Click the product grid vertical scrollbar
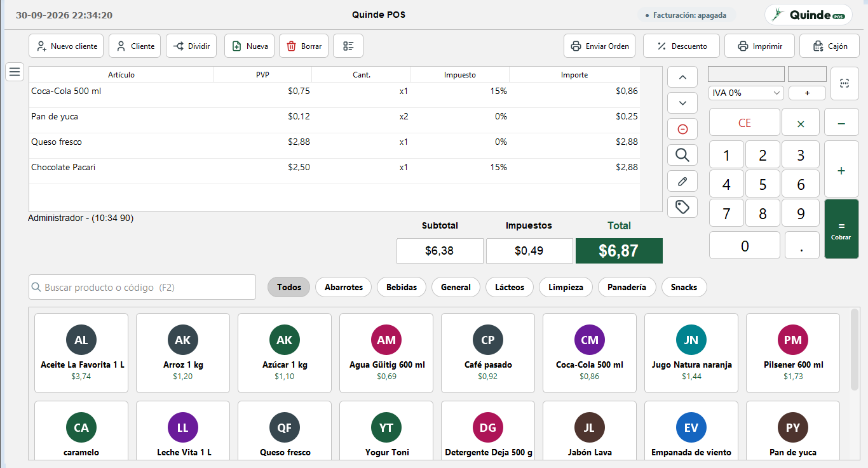 (855, 349)
